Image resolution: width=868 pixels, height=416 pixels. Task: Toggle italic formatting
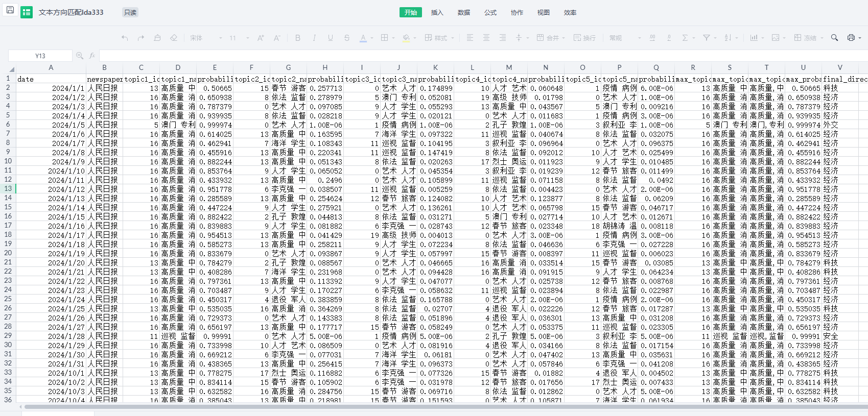click(314, 38)
